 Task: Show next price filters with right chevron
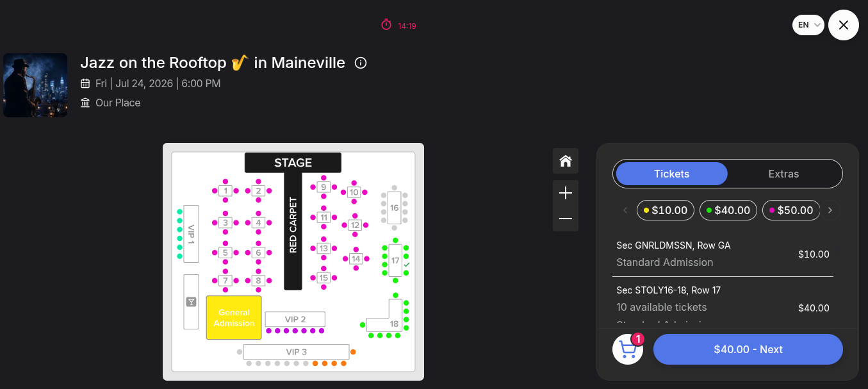pos(830,210)
